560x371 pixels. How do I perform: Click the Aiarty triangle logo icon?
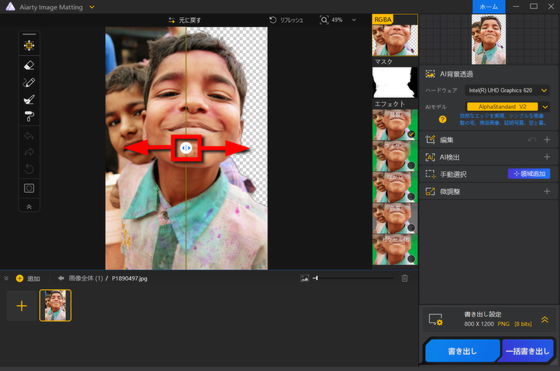pyautogui.click(x=10, y=7)
